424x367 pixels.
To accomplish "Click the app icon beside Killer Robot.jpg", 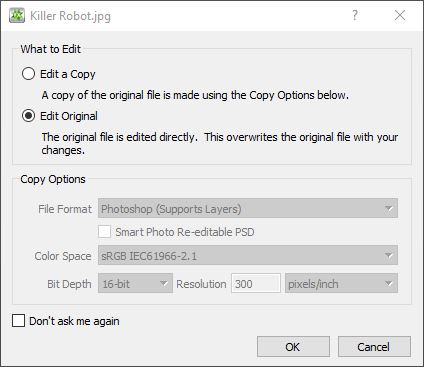I will pyautogui.click(x=17, y=16).
